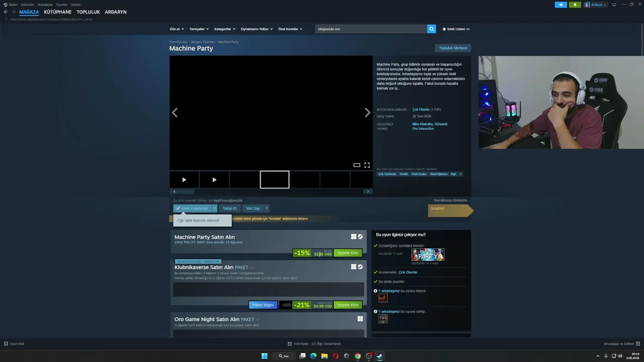Open Microsoft Edge from the taskbar
Image resolution: width=644 pixels, height=362 pixels.
313,356
